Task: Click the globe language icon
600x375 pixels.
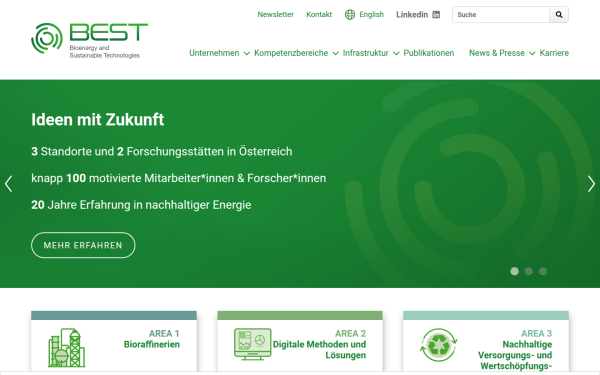Action: (x=350, y=15)
